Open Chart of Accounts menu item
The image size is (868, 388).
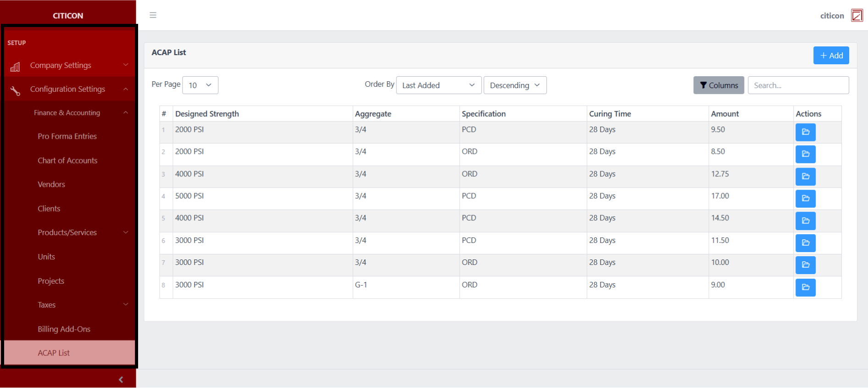click(67, 161)
